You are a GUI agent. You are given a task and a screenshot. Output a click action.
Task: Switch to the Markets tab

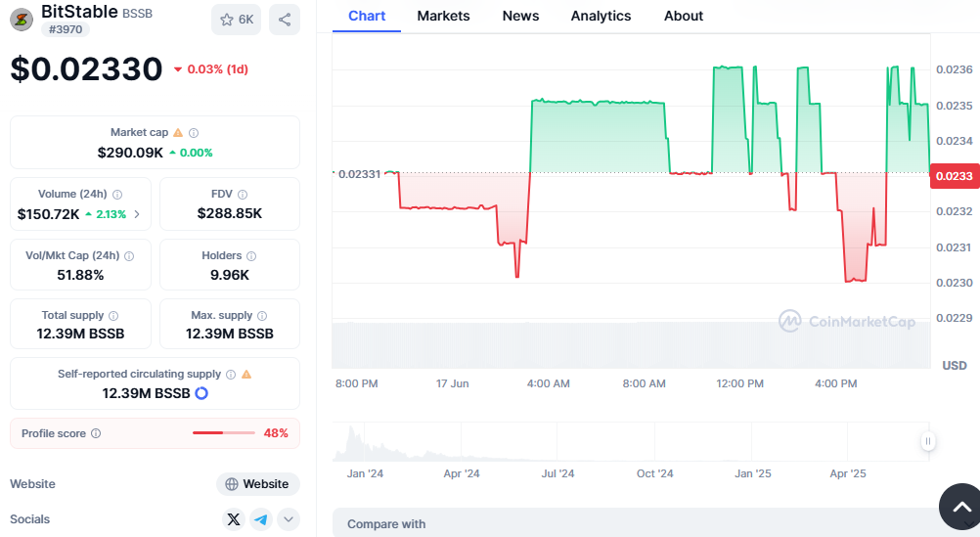(443, 17)
